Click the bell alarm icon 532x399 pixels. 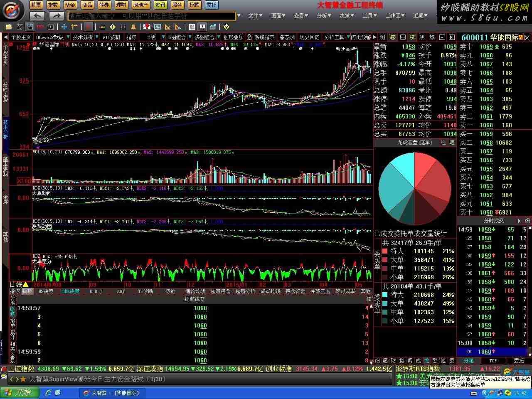133,27
